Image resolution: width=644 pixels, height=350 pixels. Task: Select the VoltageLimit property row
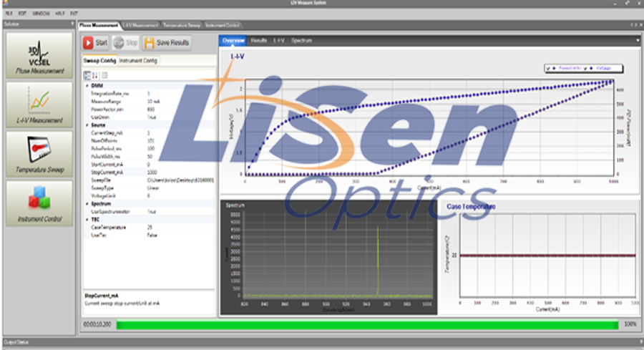pos(149,195)
